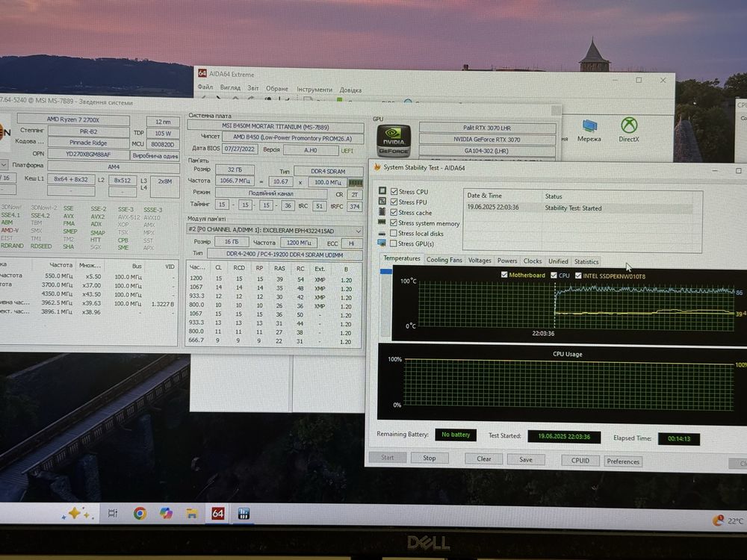
Task: Click the No battery indicator
Action: click(x=456, y=435)
